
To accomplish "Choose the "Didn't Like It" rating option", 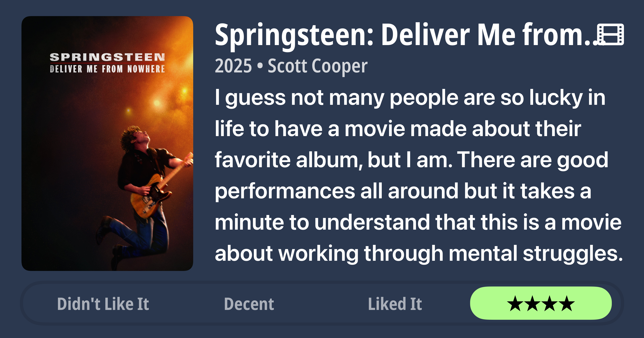I will [x=103, y=304].
